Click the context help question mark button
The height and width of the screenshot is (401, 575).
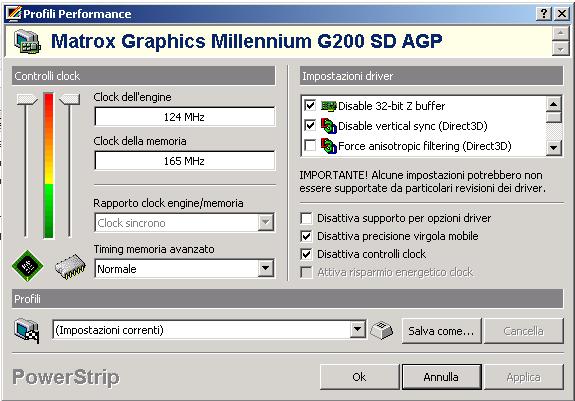pyautogui.click(x=544, y=14)
